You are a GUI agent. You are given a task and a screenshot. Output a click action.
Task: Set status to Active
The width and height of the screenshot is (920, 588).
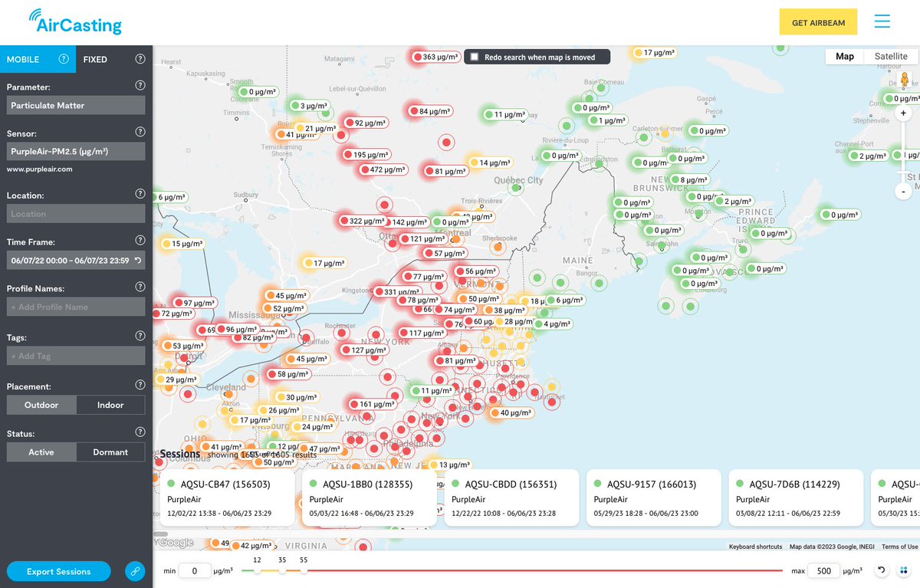pos(41,452)
